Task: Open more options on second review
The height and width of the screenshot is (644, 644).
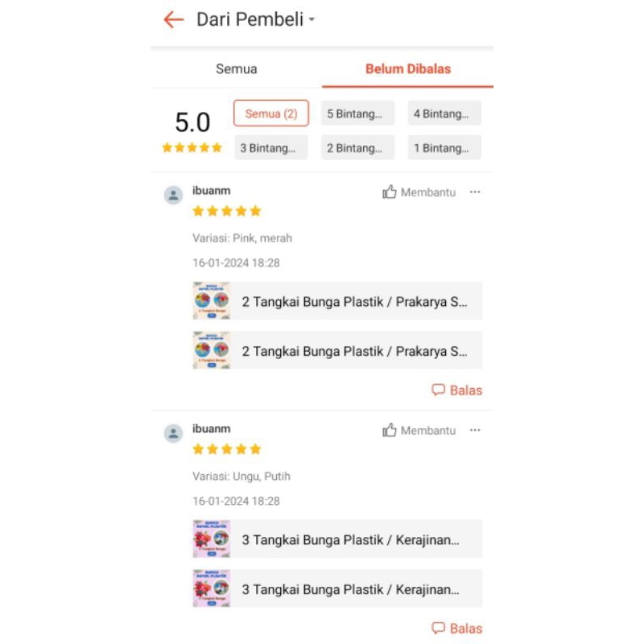Action: 475,430
